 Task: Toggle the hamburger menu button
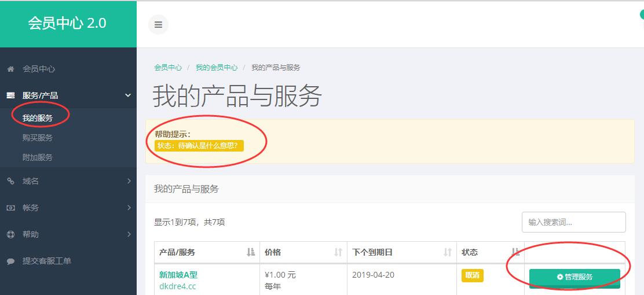pos(158,25)
